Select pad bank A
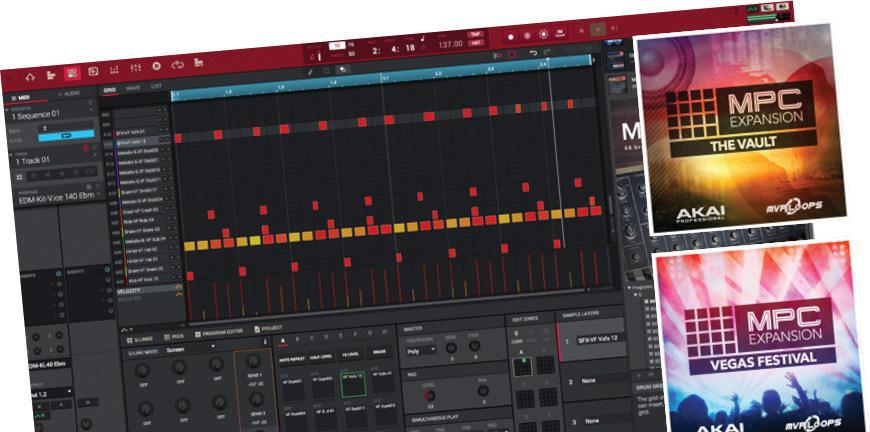 (283, 341)
